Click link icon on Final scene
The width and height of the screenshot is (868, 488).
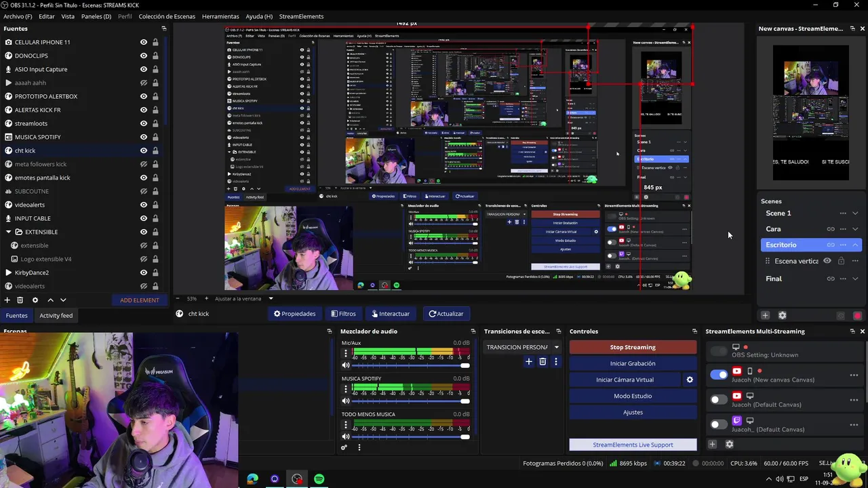point(831,279)
